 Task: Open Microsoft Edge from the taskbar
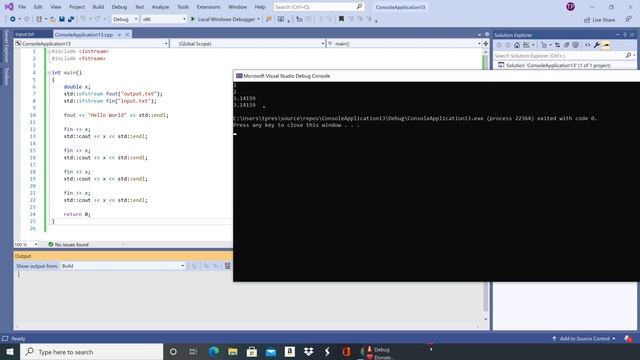[x=213, y=351]
